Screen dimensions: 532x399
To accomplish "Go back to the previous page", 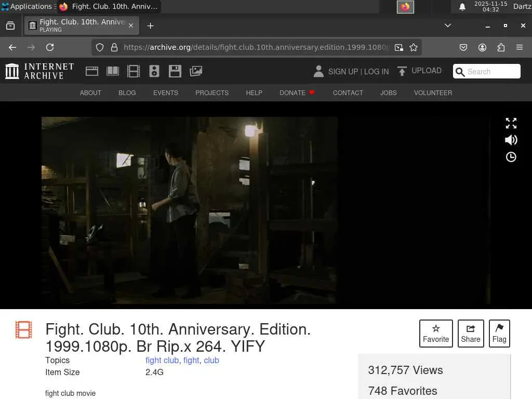I will (12, 47).
